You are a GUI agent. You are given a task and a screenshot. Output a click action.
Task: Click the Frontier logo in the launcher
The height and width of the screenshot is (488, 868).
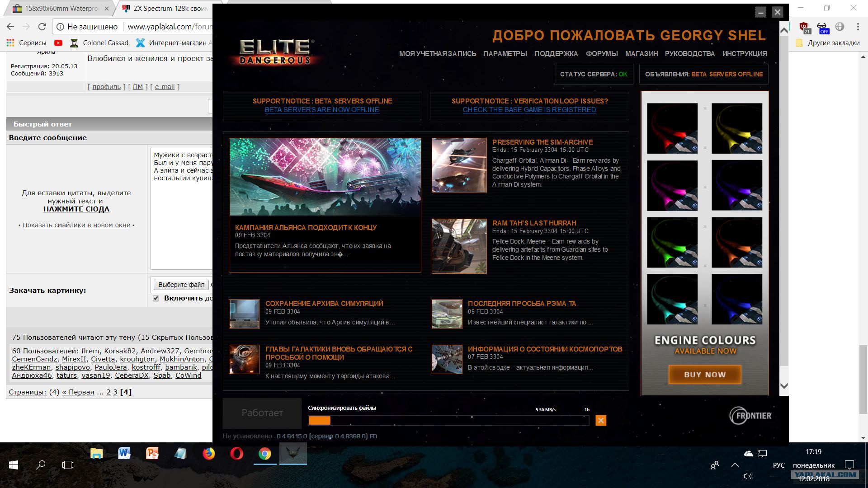click(750, 416)
